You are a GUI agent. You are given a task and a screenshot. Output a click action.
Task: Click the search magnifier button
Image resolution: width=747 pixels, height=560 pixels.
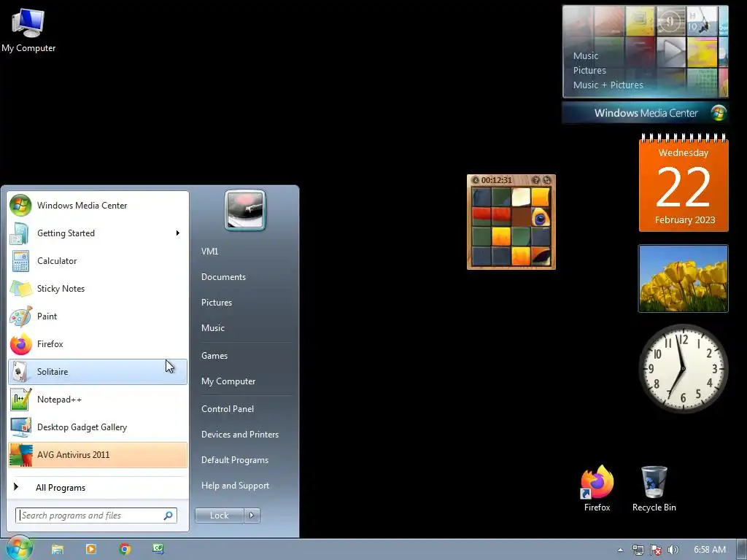point(169,516)
